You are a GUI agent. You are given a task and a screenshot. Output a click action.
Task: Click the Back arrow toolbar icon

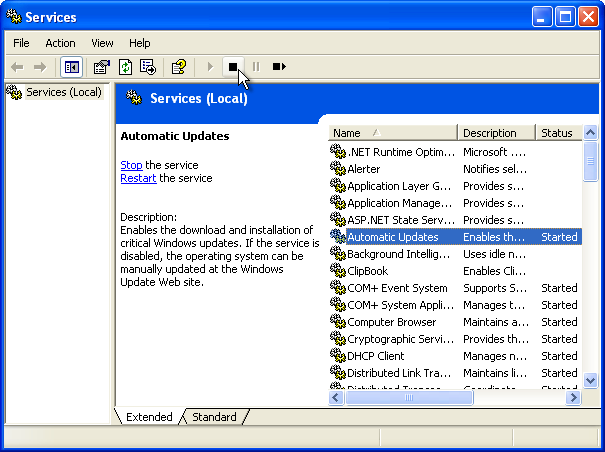pos(17,67)
